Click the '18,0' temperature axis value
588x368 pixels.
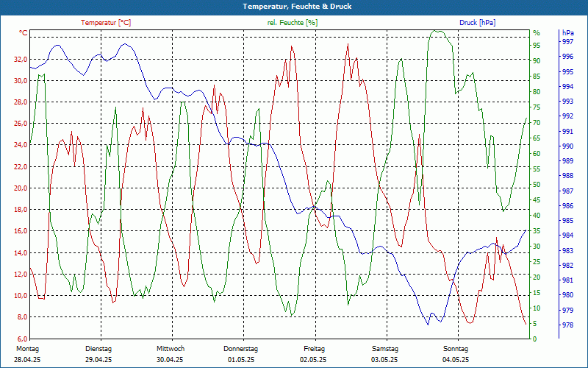point(21,210)
